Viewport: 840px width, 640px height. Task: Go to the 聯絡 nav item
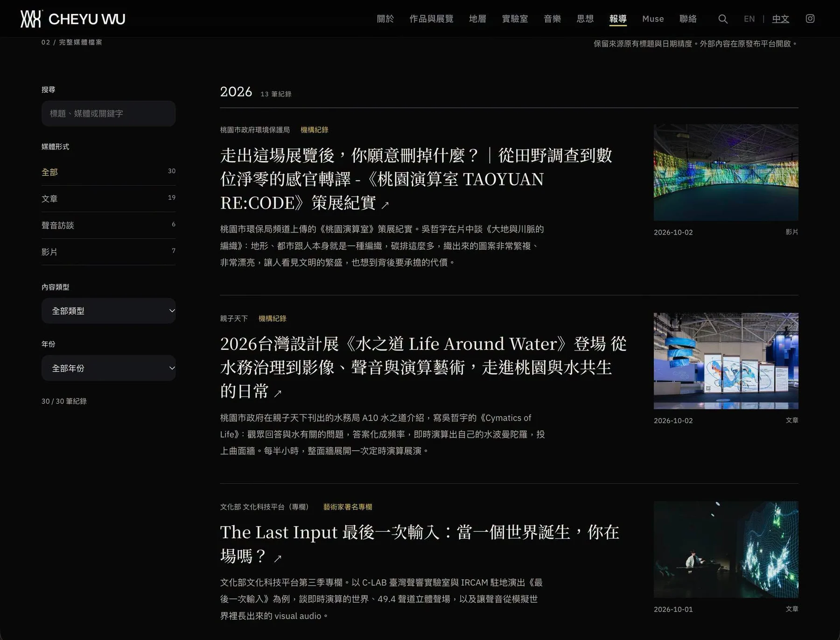688,19
